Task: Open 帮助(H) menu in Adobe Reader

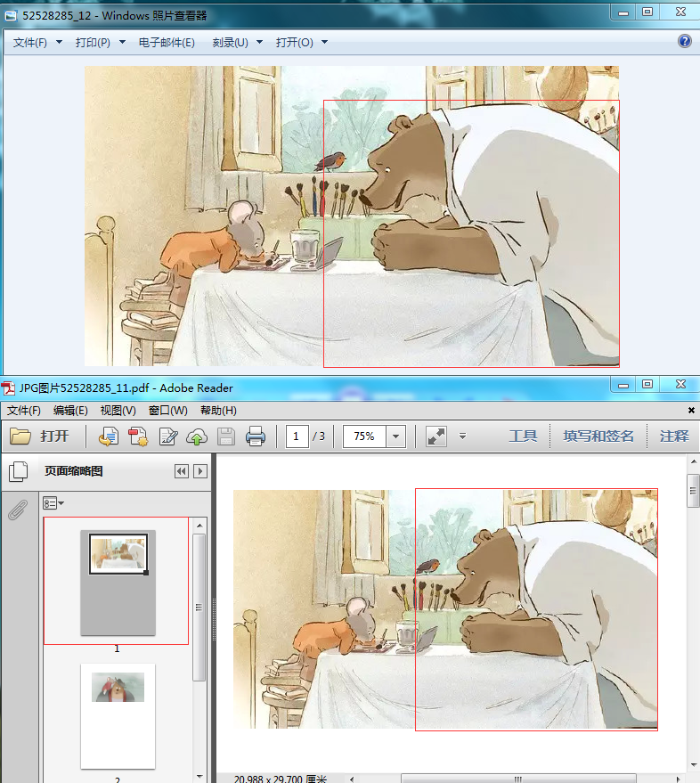Action: pos(218,411)
